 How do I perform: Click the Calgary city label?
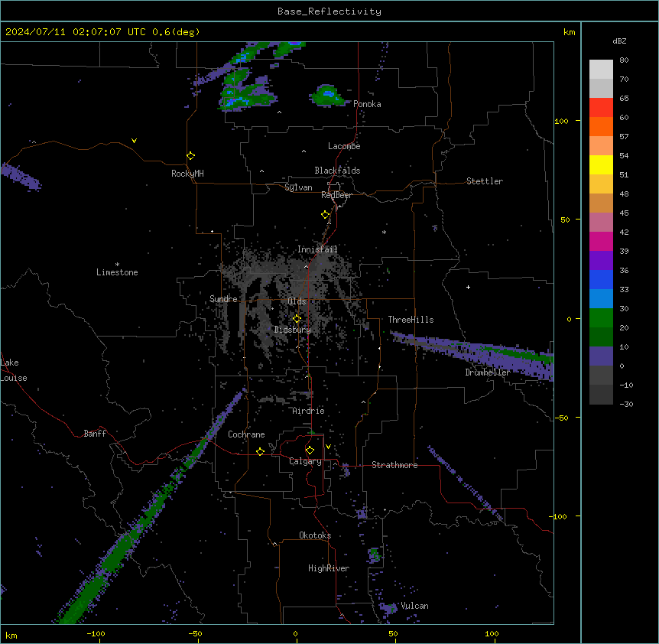click(x=306, y=461)
